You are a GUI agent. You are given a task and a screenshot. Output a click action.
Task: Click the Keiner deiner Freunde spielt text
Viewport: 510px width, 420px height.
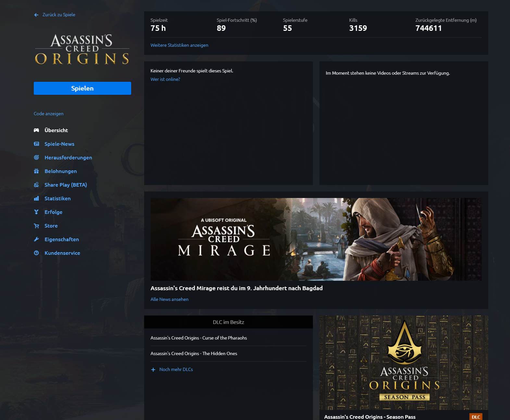tap(192, 71)
